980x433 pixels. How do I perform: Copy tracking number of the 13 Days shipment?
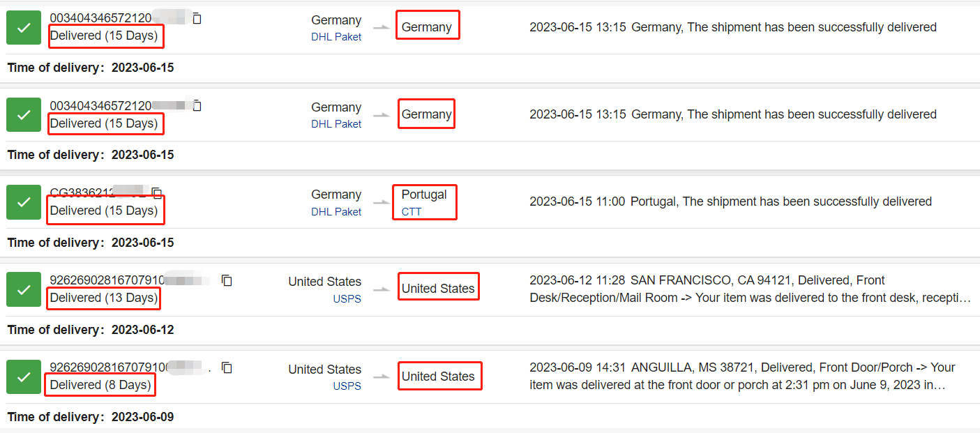(227, 280)
